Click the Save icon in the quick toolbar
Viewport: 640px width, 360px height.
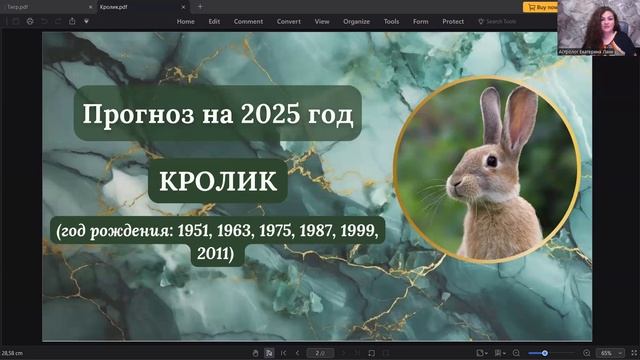16,21
